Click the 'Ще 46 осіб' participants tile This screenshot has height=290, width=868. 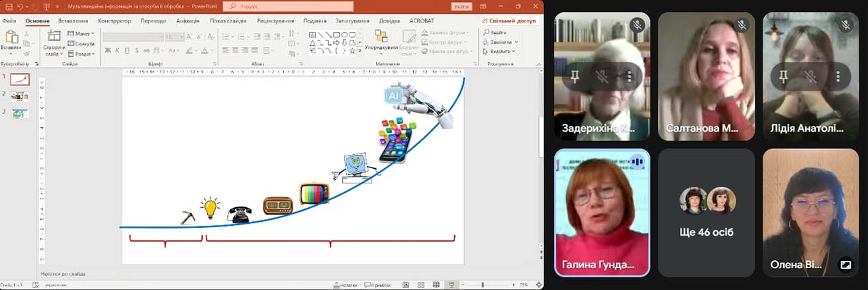coord(706,212)
